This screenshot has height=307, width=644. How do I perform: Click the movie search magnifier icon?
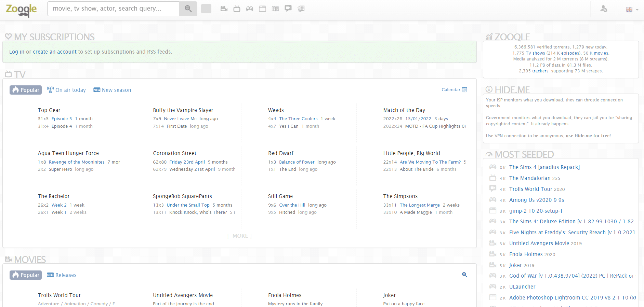tap(464, 275)
